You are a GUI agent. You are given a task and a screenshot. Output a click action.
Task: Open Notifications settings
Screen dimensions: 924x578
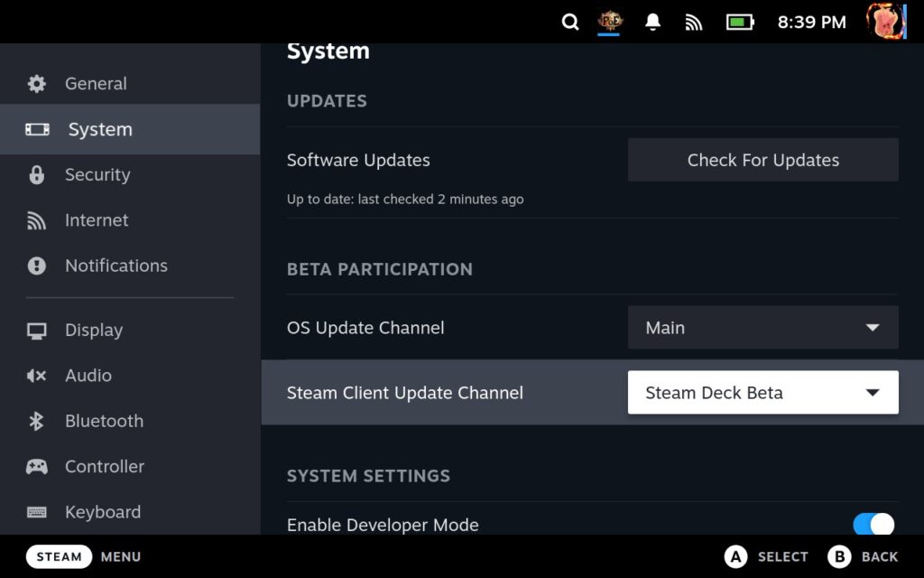[130, 266]
